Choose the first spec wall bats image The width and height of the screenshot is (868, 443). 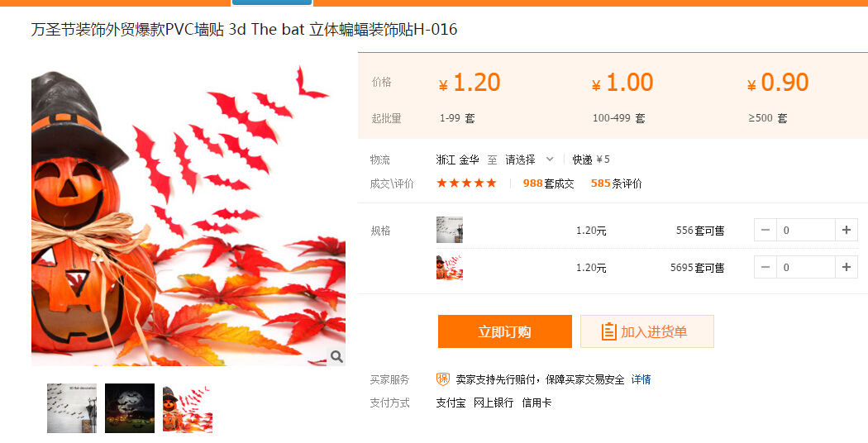(450, 230)
